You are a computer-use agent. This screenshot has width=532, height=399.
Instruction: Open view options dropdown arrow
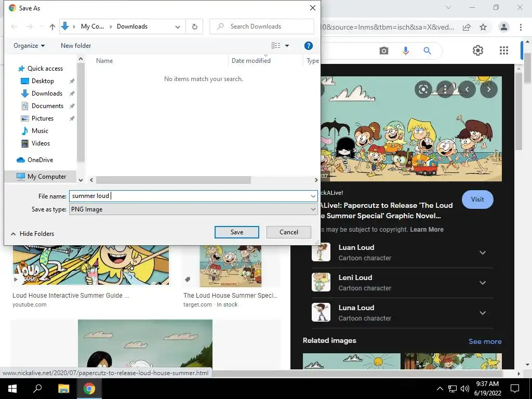point(287,46)
